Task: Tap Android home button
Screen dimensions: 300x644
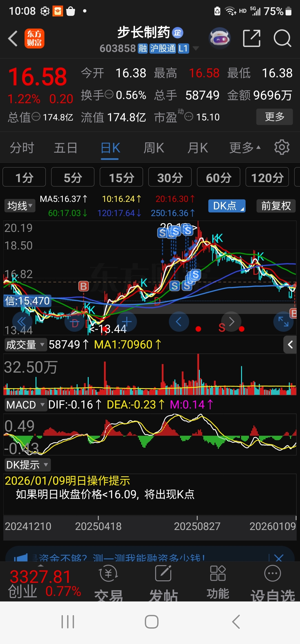Action: coord(152,622)
